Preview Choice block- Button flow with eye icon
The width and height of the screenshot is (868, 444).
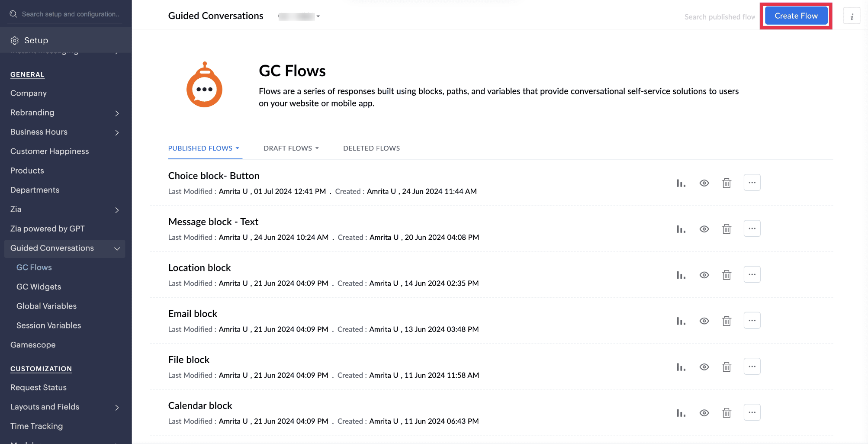click(x=704, y=183)
